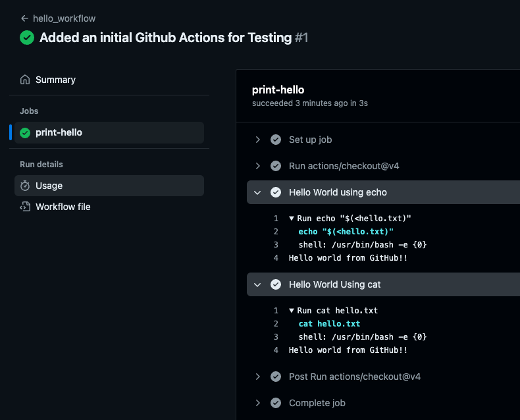Click the Hello World using echo step label
The image size is (520, 420).
pos(338,192)
